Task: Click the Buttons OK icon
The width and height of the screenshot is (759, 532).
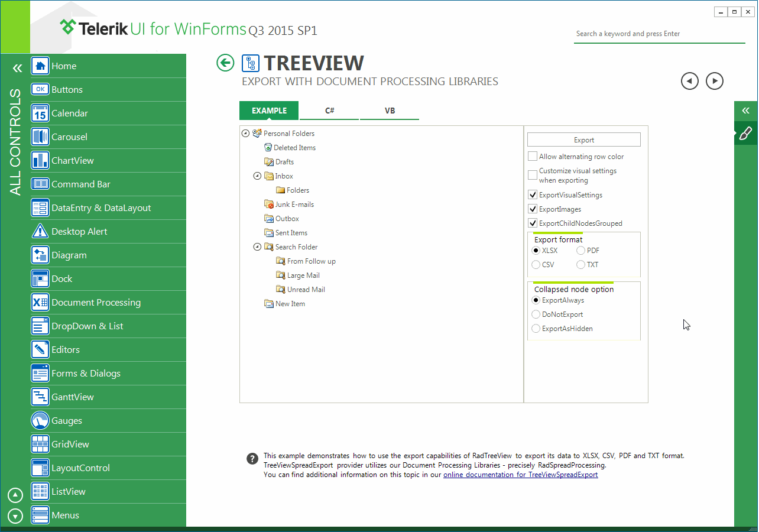Action: (40, 90)
